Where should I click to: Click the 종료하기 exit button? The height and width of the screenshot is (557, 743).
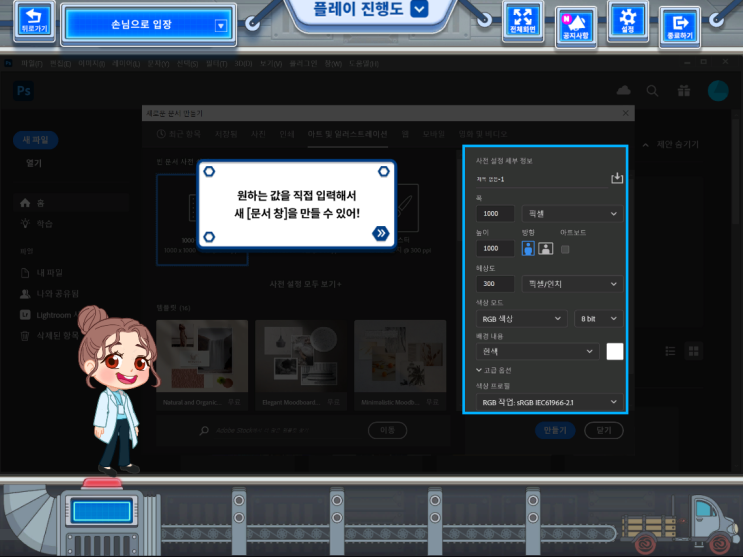pyautogui.click(x=680, y=27)
